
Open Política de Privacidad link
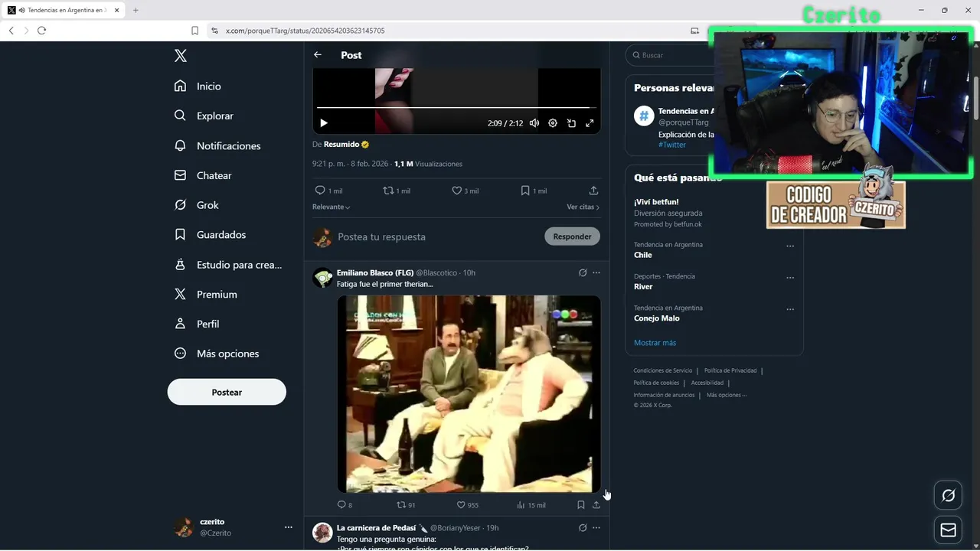pyautogui.click(x=730, y=370)
